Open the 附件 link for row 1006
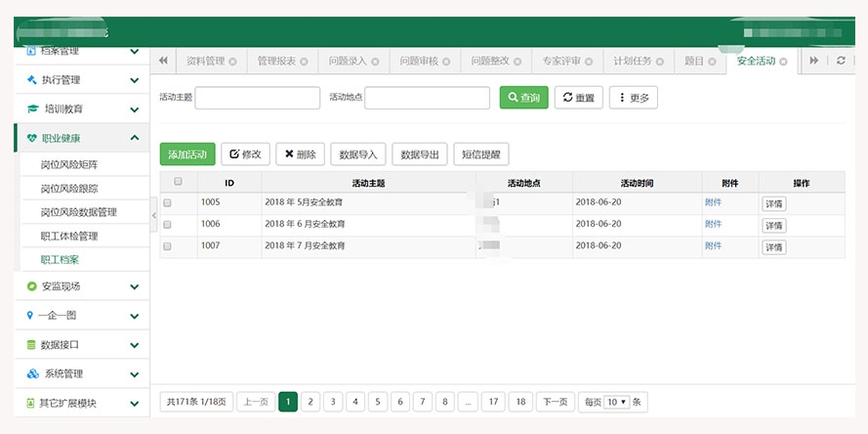Viewport: 868px width, 434px height. (x=713, y=225)
